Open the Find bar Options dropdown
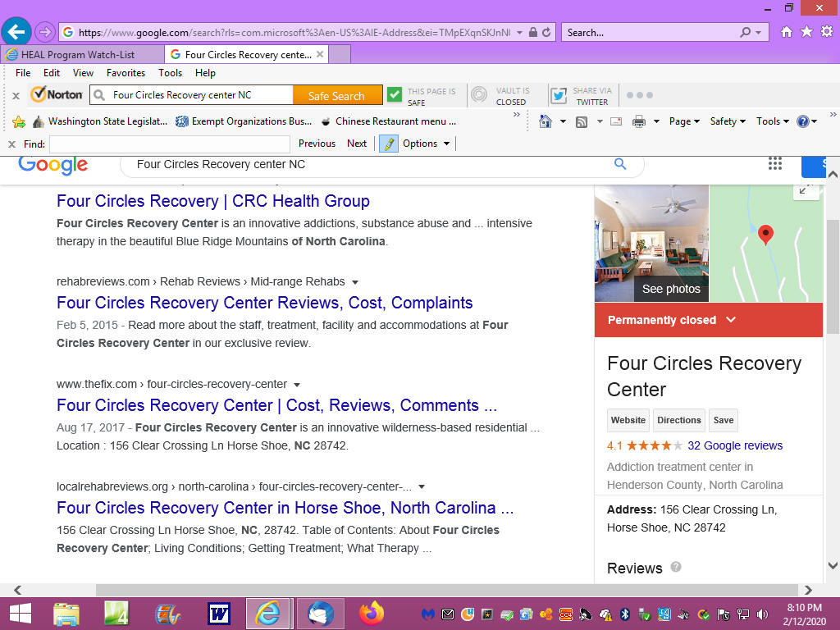The width and height of the screenshot is (840, 630). tap(426, 144)
